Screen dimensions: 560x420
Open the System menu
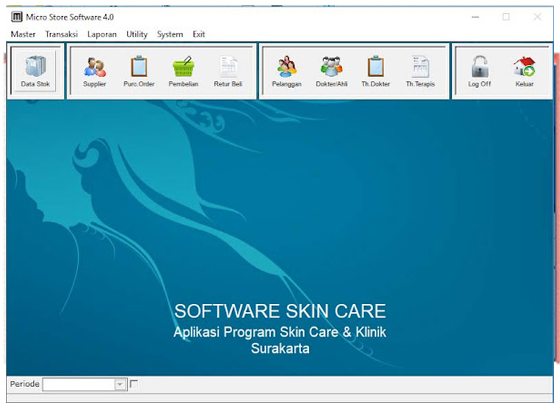pos(170,34)
